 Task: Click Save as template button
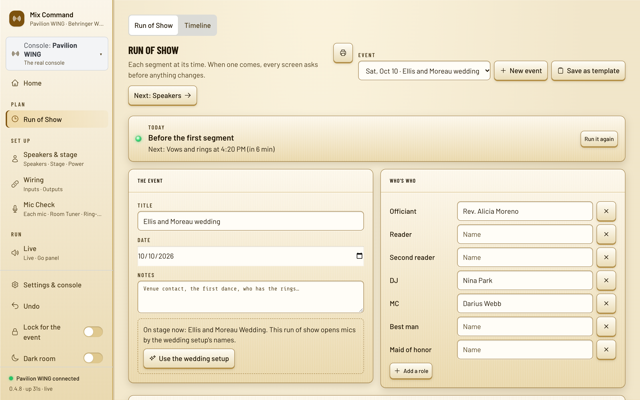pos(588,71)
